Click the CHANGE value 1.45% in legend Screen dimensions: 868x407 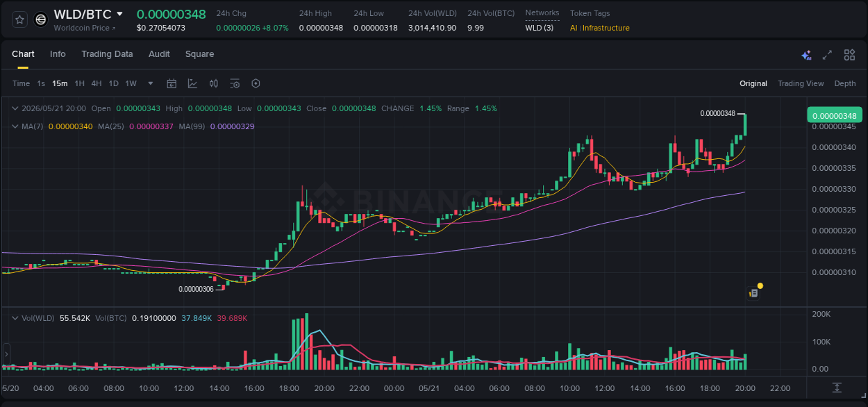pos(431,108)
